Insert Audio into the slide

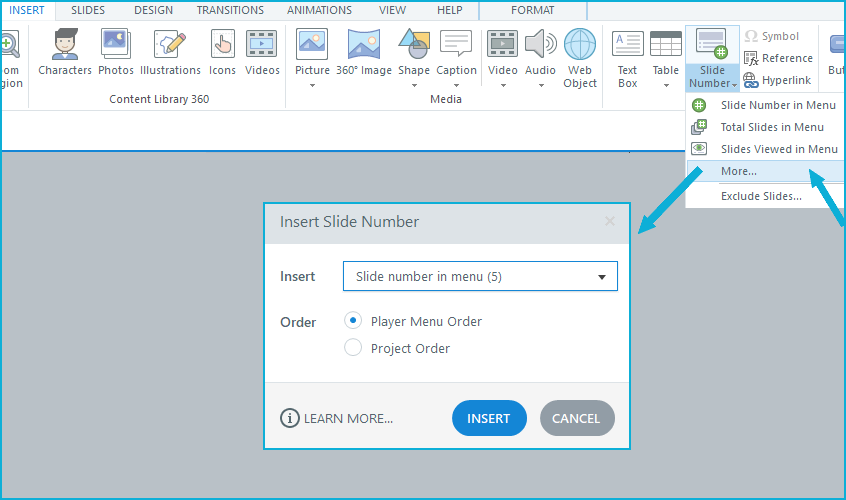tap(540, 52)
